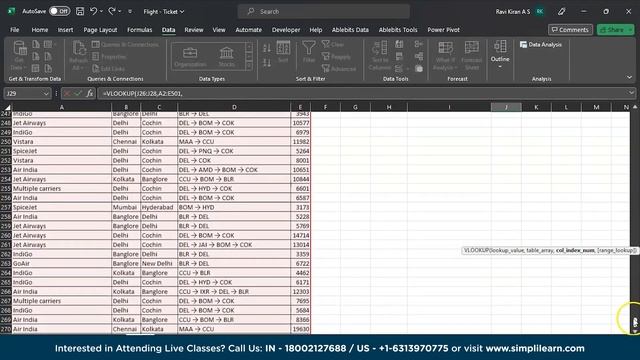The width and height of the screenshot is (640, 360).
Task: Click the Cancel X in formula bar
Action: (67, 93)
